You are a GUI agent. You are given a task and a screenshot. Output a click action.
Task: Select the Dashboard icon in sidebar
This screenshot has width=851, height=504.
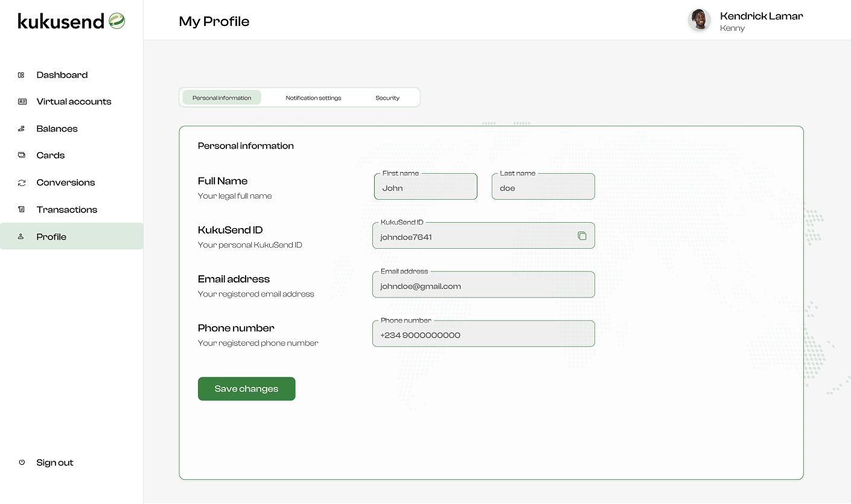click(21, 74)
